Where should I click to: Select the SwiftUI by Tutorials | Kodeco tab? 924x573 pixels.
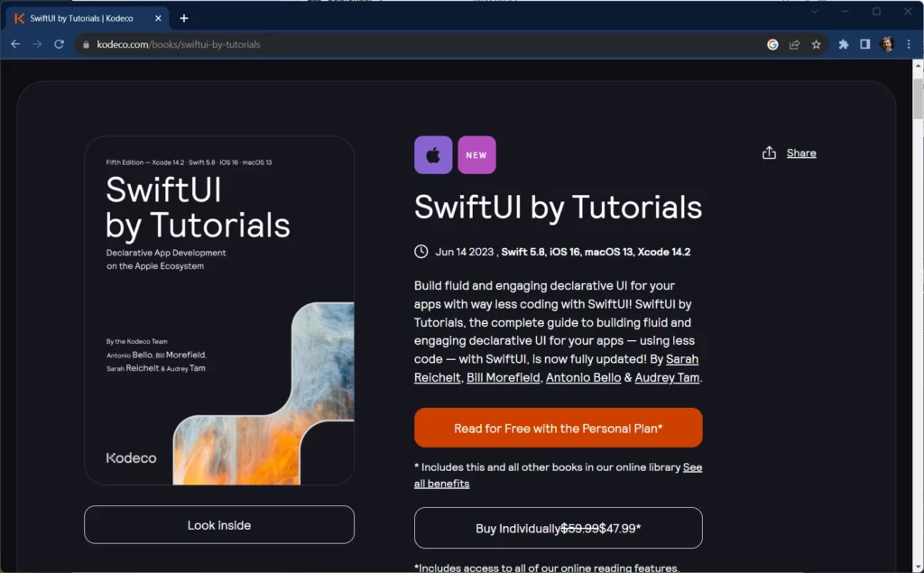coord(88,18)
